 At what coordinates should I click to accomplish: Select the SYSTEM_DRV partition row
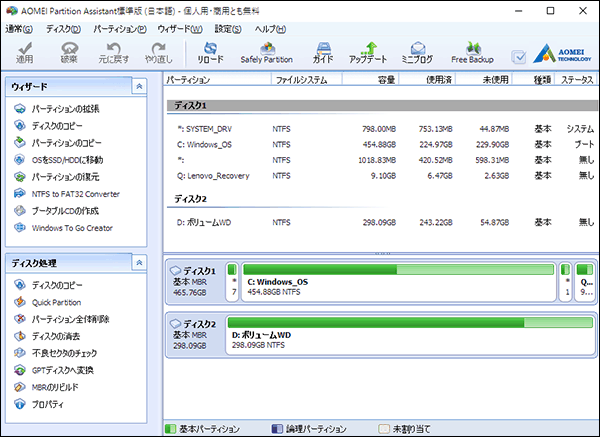383,129
